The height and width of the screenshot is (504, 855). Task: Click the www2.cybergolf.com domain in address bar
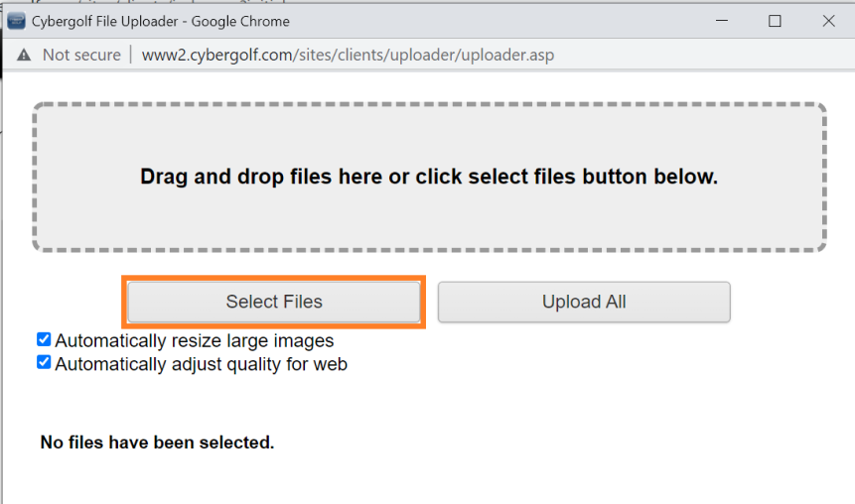coord(217,55)
